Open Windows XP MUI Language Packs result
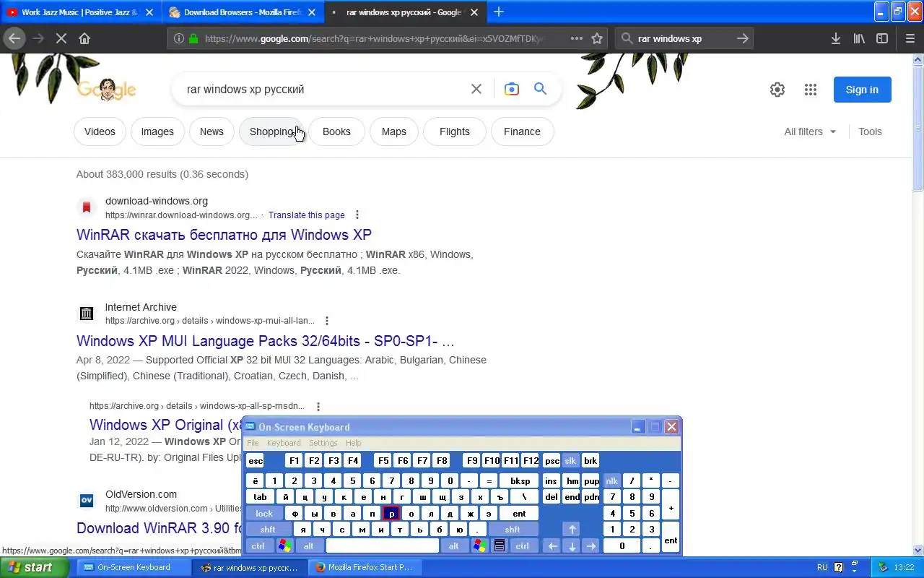Screen dimensions: 924x578 266,341
